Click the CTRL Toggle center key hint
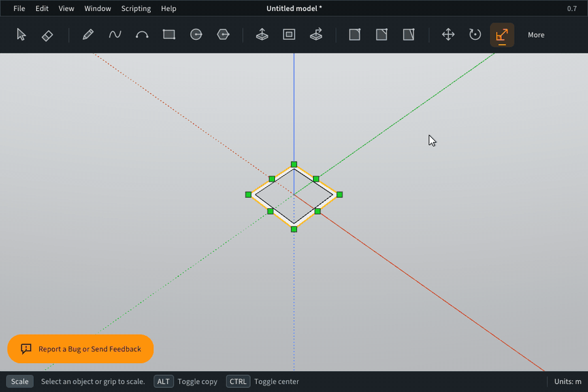 (263, 382)
